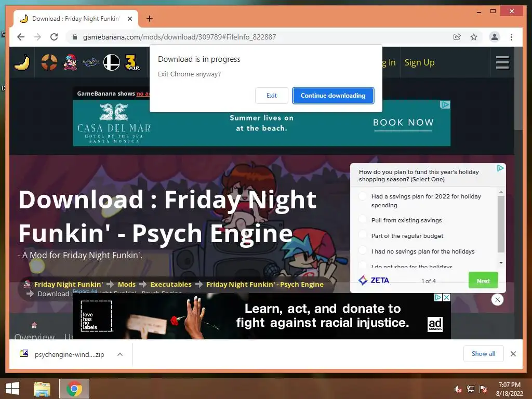Image resolution: width=532 pixels, height=399 pixels.
Task: View site info via the padlock icon
Action: coord(75,37)
